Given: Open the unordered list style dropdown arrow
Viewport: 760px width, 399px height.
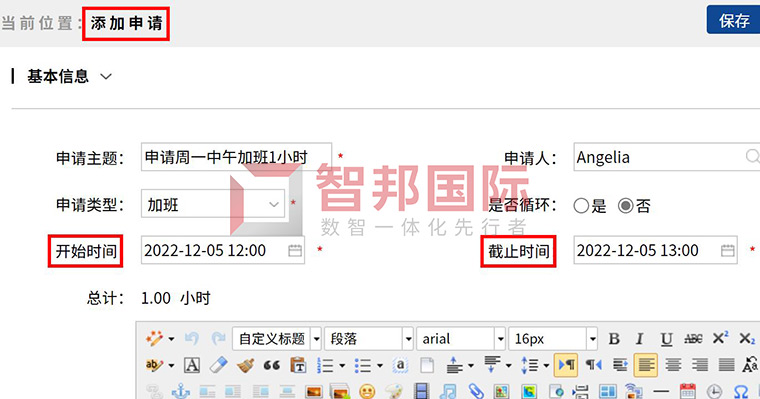Looking at the screenshot, I should click(380, 366).
